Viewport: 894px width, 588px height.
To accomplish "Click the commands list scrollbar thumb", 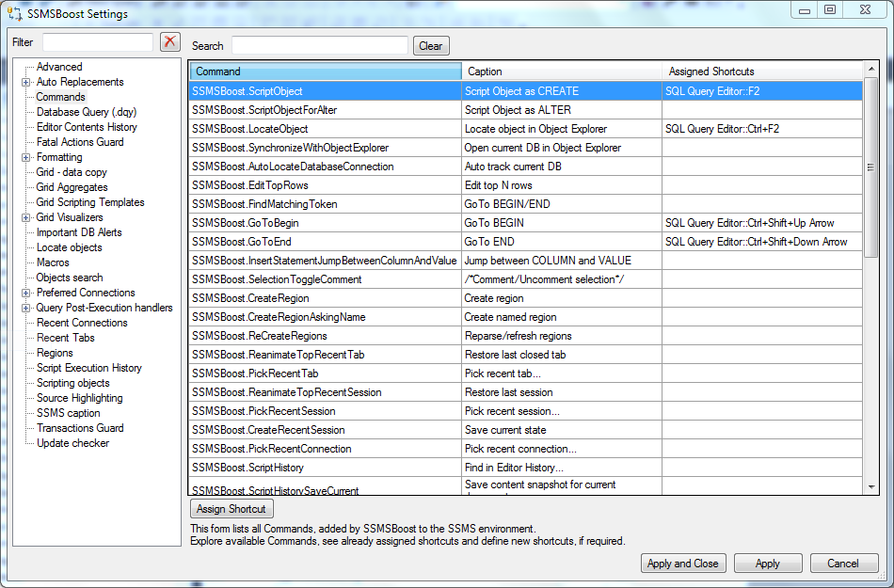I will 870,167.
